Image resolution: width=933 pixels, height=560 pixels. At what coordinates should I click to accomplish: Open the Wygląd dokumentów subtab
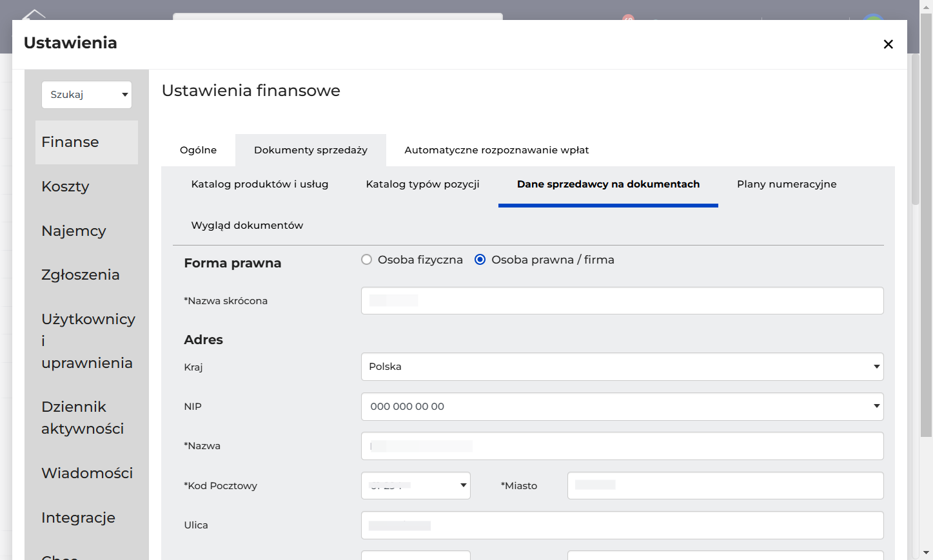(247, 226)
